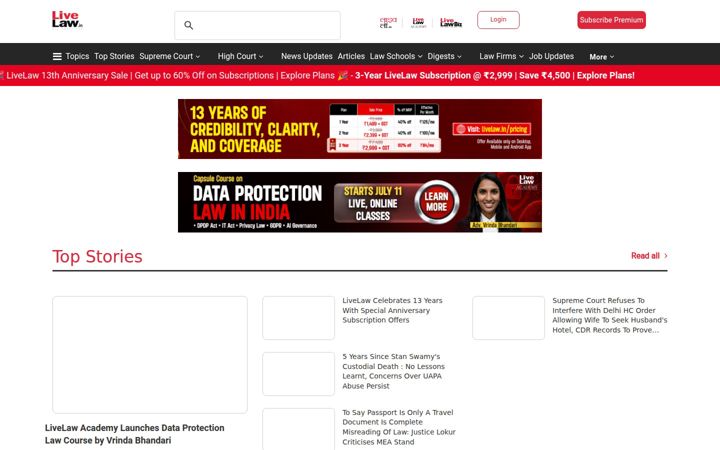Image resolution: width=720 pixels, height=450 pixels.
Task: Open Topics in the navigation bar
Action: pos(77,56)
